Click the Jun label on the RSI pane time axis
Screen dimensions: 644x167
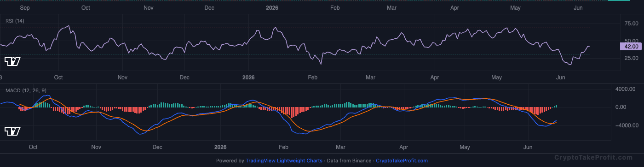point(560,78)
